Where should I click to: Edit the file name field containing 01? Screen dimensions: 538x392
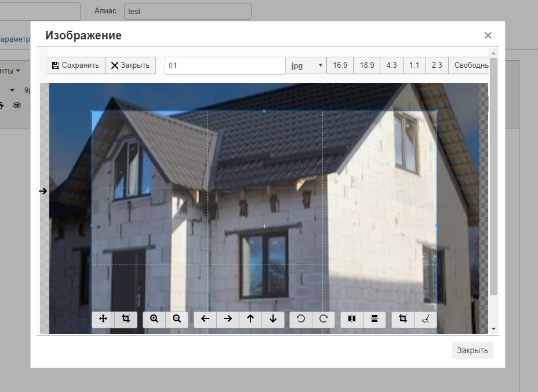click(225, 65)
